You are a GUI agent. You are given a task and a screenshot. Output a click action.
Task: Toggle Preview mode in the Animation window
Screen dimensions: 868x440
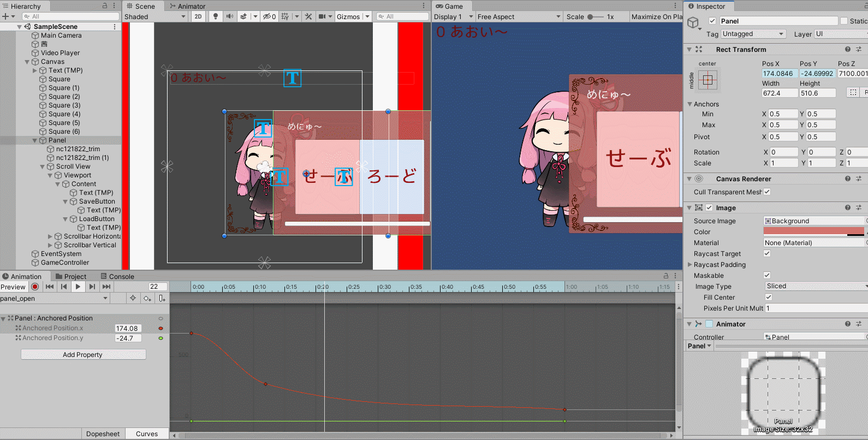[13, 287]
